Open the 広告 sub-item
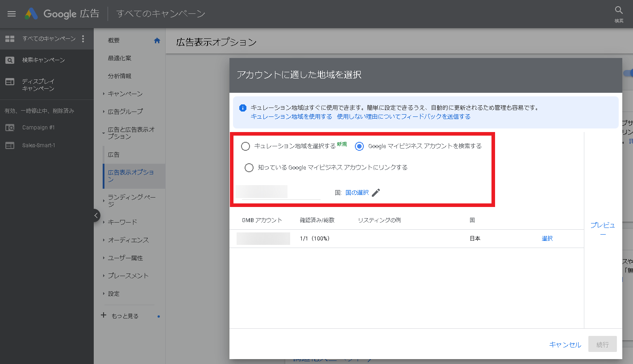Screen dimensions: 633x364 click(113, 155)
